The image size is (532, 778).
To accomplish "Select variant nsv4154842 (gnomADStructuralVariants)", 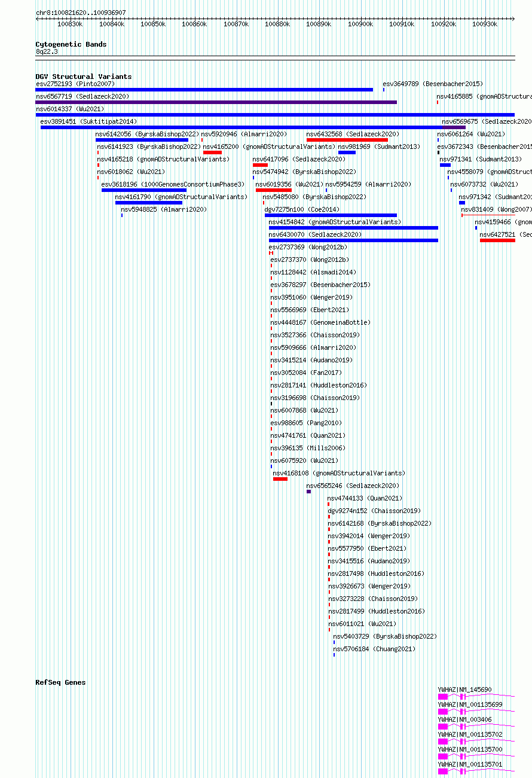I will (x=335, y=222).
